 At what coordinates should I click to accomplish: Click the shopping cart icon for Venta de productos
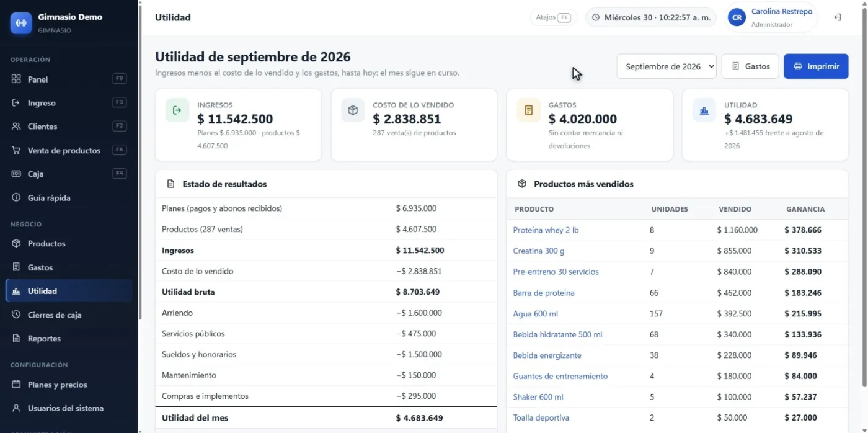16,150
